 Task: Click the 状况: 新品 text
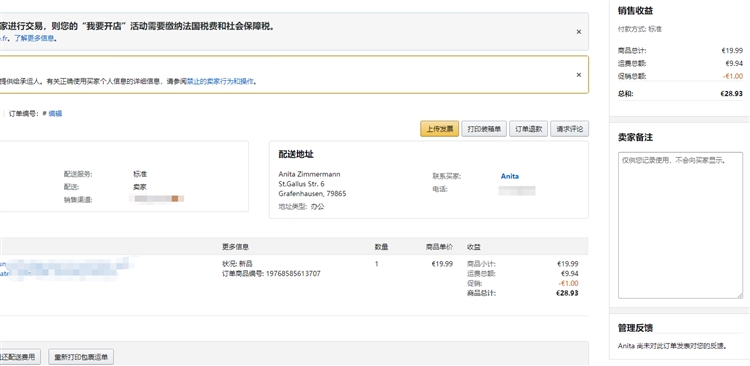237,264
